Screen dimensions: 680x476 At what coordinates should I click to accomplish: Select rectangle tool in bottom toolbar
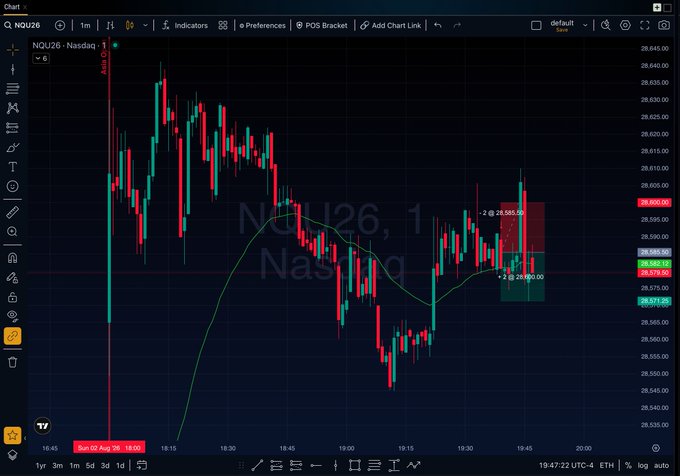pos(355,465)
